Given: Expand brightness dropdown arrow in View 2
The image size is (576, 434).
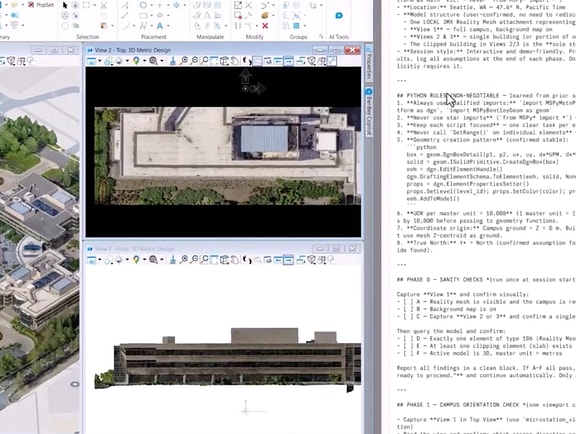Looking at the screenshot, I should pyautogui.click(x=127, y=61).
